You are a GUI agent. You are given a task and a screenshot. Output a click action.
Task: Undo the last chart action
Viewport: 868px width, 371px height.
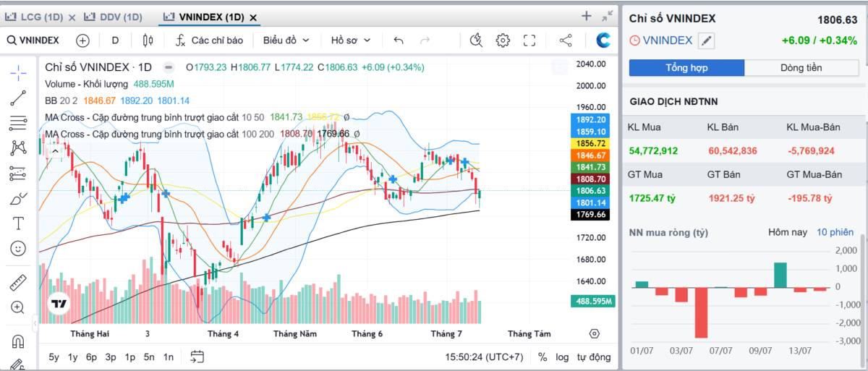[x=399, y=40]
